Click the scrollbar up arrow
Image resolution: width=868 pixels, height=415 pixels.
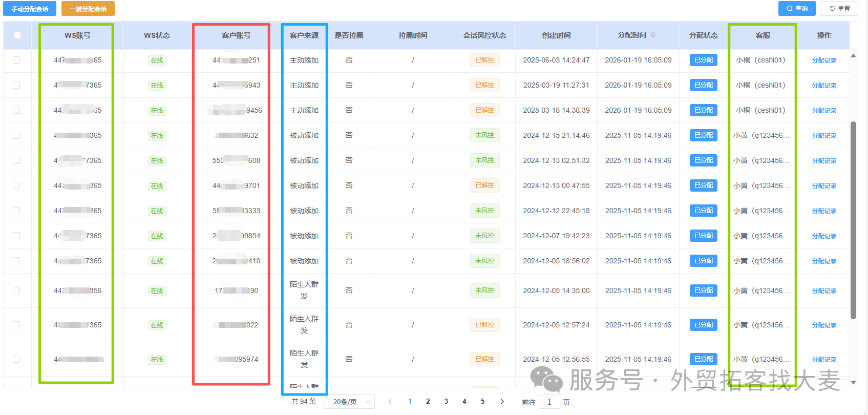[853, 55]
